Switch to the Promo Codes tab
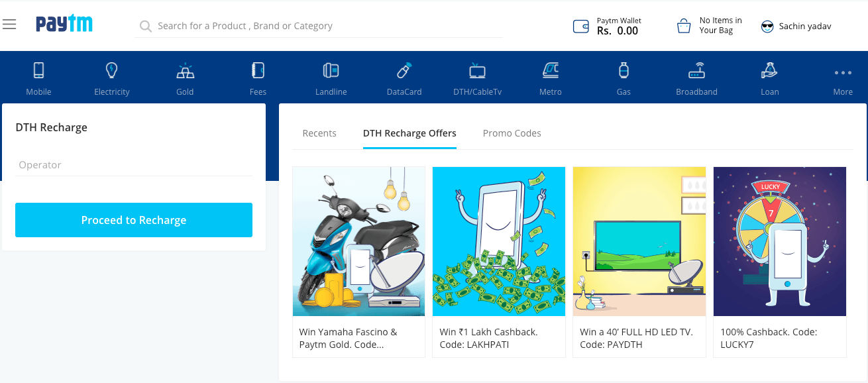 coord(512,133)
